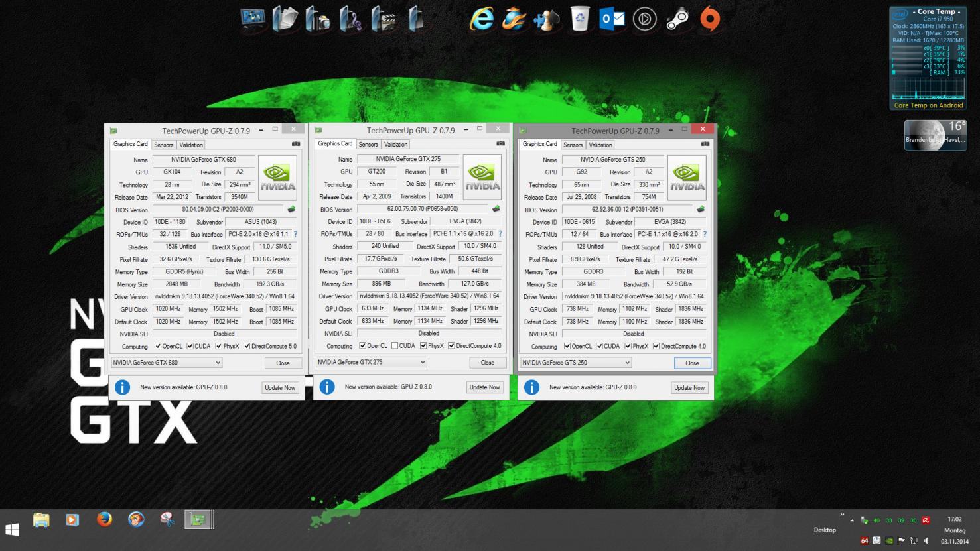Open the Pictures folder camera dock icon

(x=318, y=19)
